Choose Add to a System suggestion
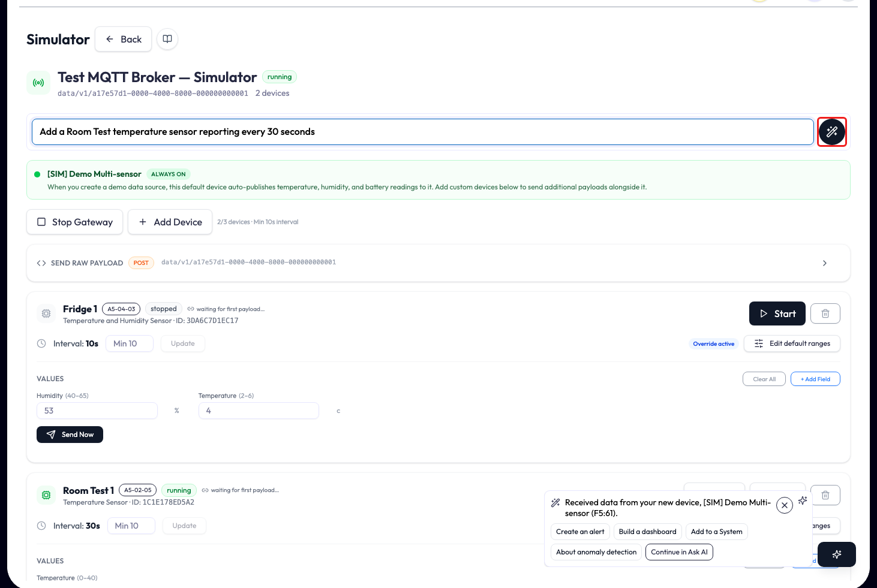Screen dimensions: 877x588 click(717, 532)
